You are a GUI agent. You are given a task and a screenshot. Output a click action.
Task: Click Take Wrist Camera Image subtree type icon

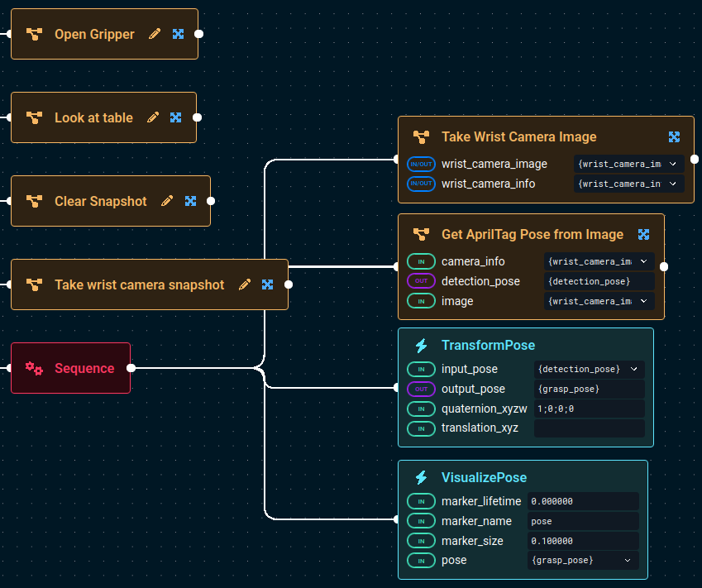point(422,137)
